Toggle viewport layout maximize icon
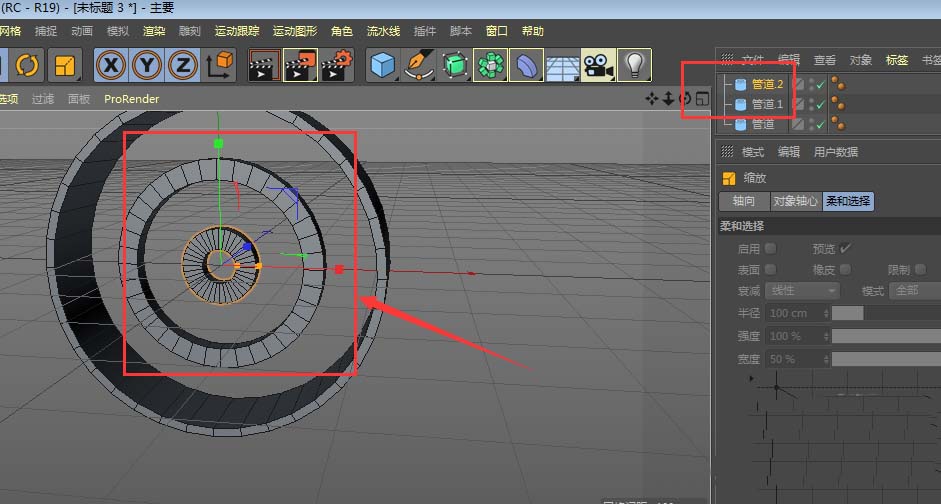The width and height of the screenshot is (941, 504). pyautogui.click(x=702, y=99)
